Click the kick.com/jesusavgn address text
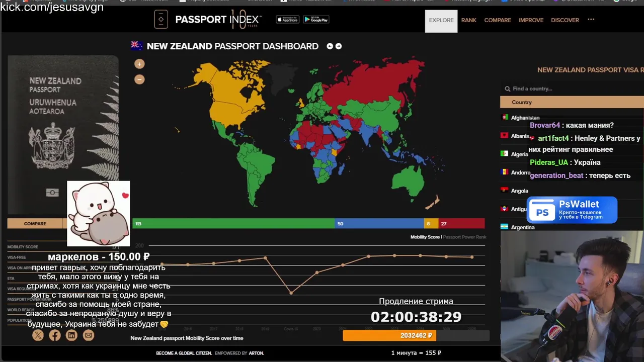 (52, 7)
